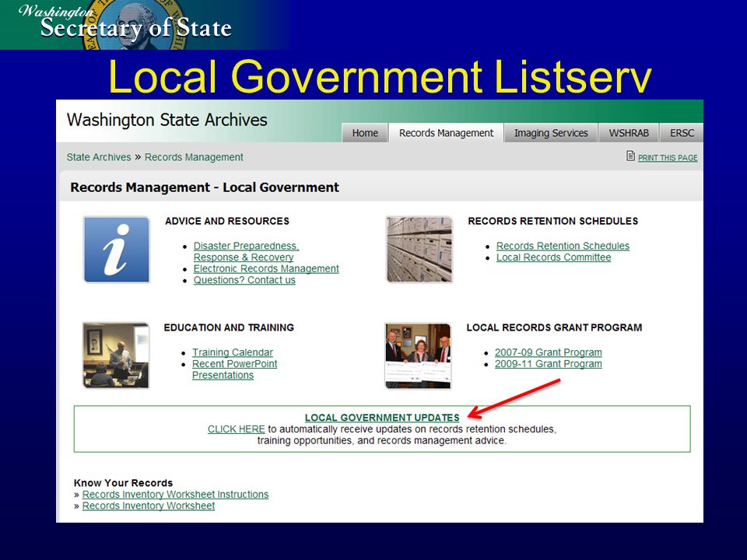This screenshot has width=747, height=560.
Task: Click the Questions? Contact us link
Action: (244, 280)
